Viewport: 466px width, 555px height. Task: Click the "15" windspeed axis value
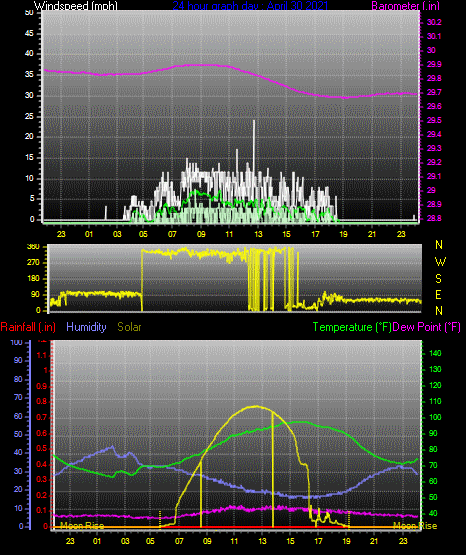(x=29, y=158)
